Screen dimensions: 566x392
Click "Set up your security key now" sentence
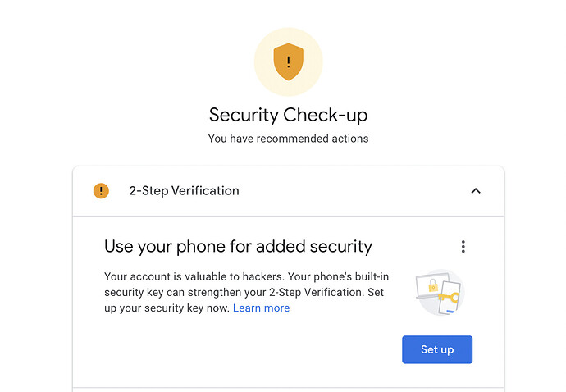click(x=164, y=308)
